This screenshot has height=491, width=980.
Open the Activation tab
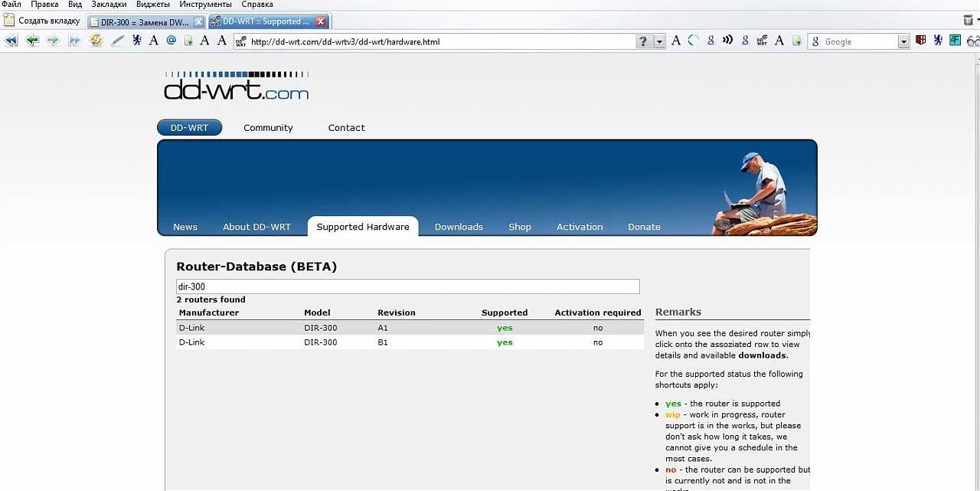click(x=580, y=227)
